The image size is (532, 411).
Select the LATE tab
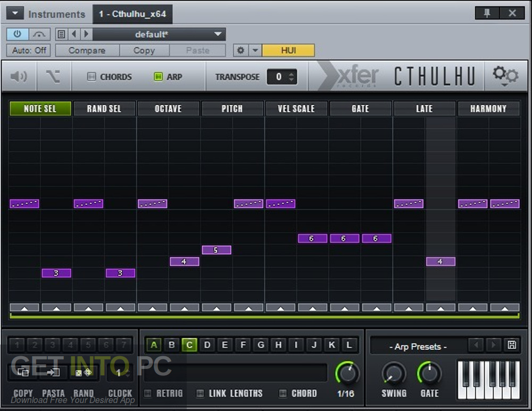pos(425,108)
